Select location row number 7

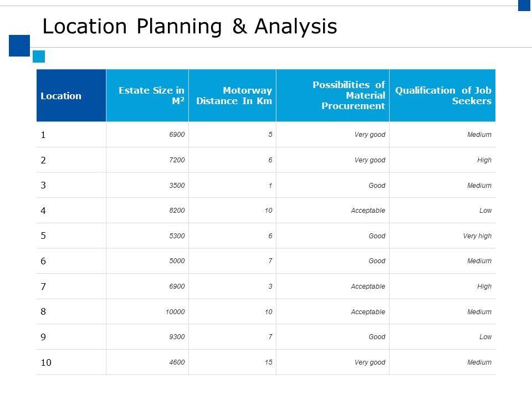click(43, 287)
